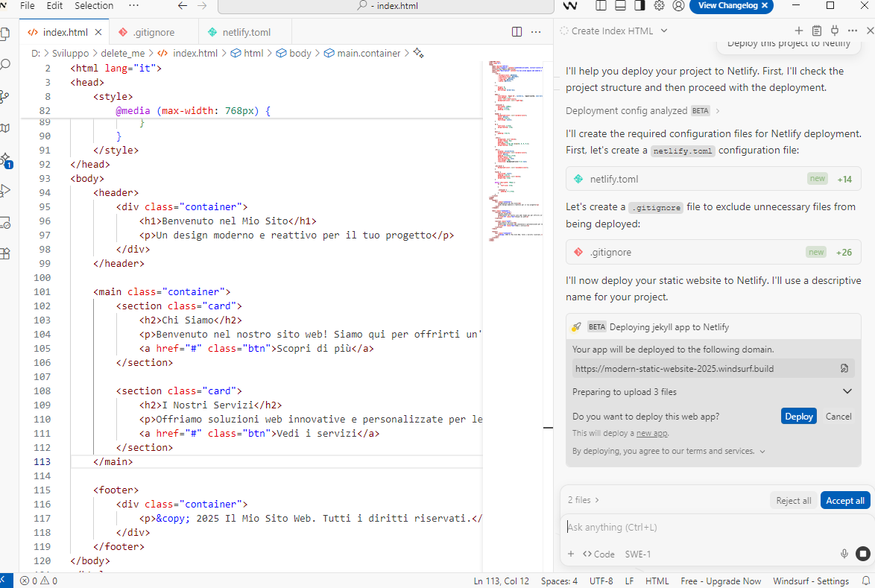This screenshot has height=588, width=875.
Task: Open the 'Create Index HTML' conversation dropdown
Action: point(664,31)
